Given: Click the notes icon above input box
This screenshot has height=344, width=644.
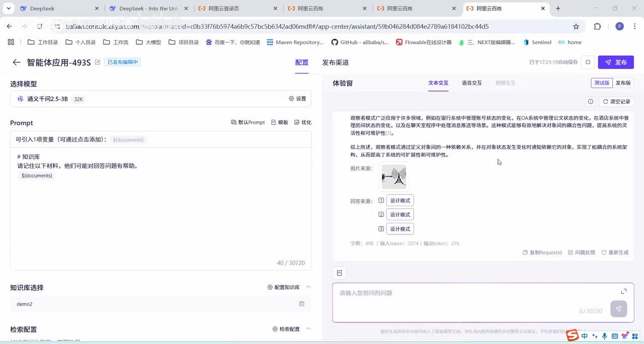Looking at the screenshot, I should tap(340, 273).
